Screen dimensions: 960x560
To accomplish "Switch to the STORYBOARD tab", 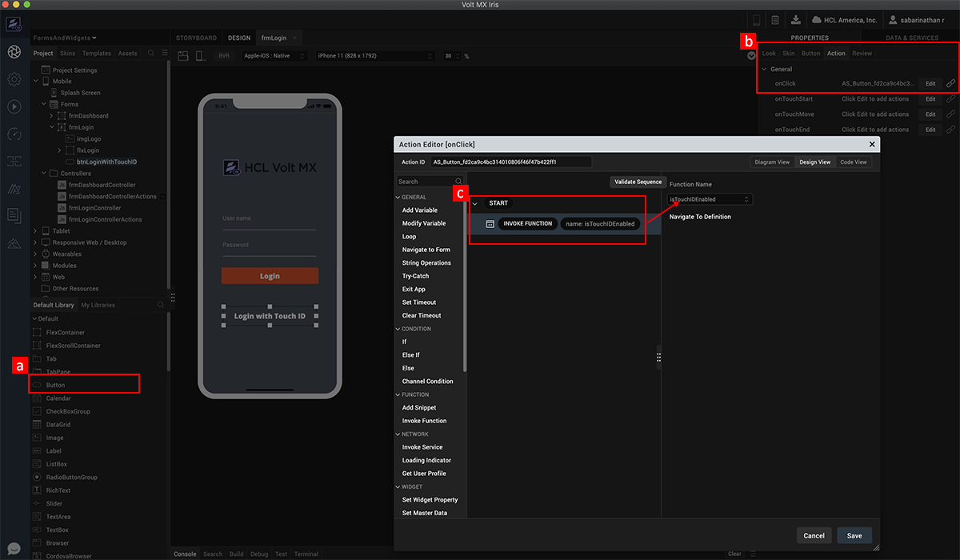I will (196, 38).
